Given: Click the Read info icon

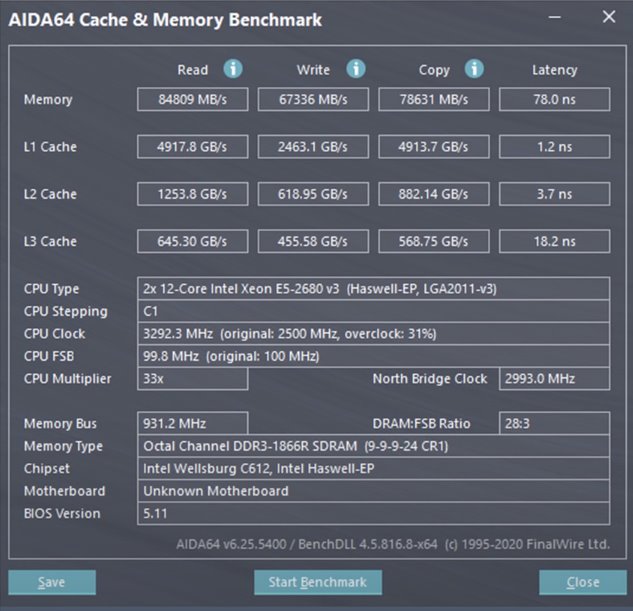Looking at the screenshot, I should click(233, 69).
